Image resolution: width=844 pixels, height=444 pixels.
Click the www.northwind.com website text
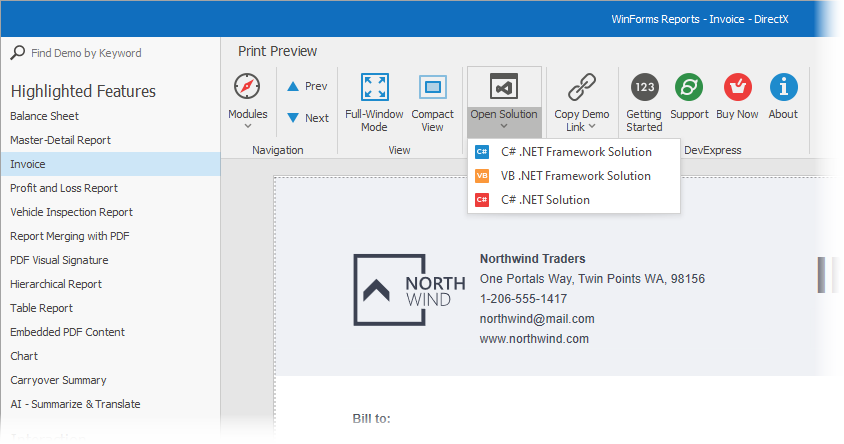point(534,339)
